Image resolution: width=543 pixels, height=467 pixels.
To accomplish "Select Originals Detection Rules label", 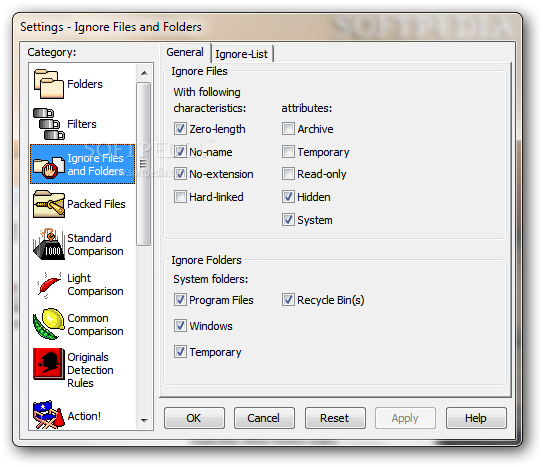I will [x=90, y=370].
